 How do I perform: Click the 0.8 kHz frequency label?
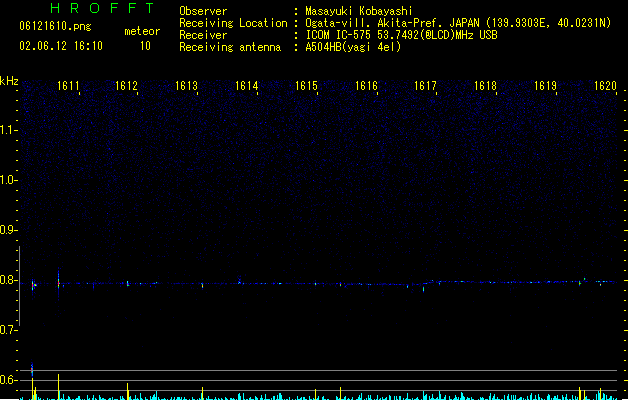8,280
